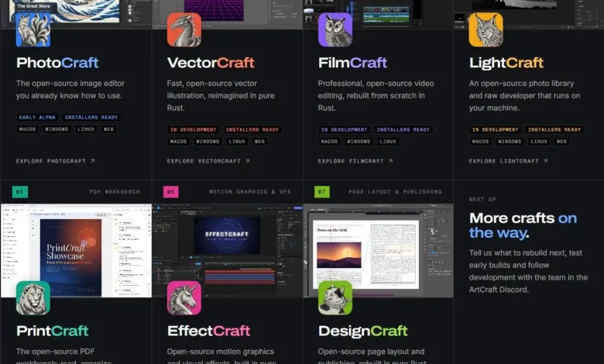Click the Windows tag under VectorCraft
The image size is (604, 364).
208,142
